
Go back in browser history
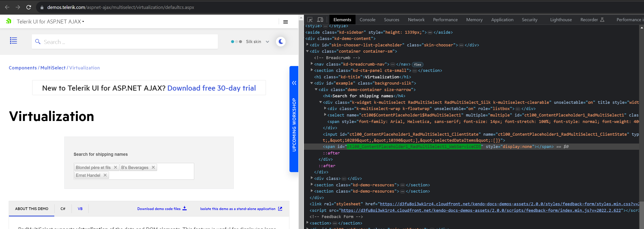click(7, 7)
